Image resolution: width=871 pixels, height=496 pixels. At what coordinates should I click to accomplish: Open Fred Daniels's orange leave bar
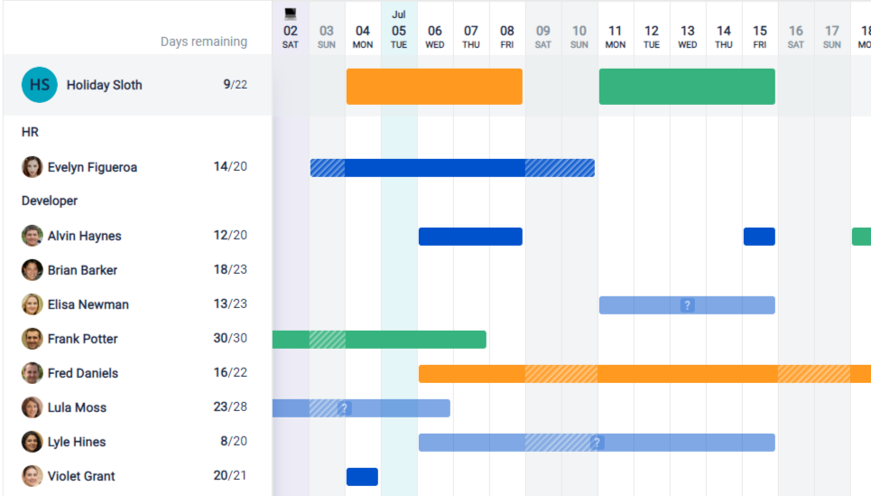640,374
